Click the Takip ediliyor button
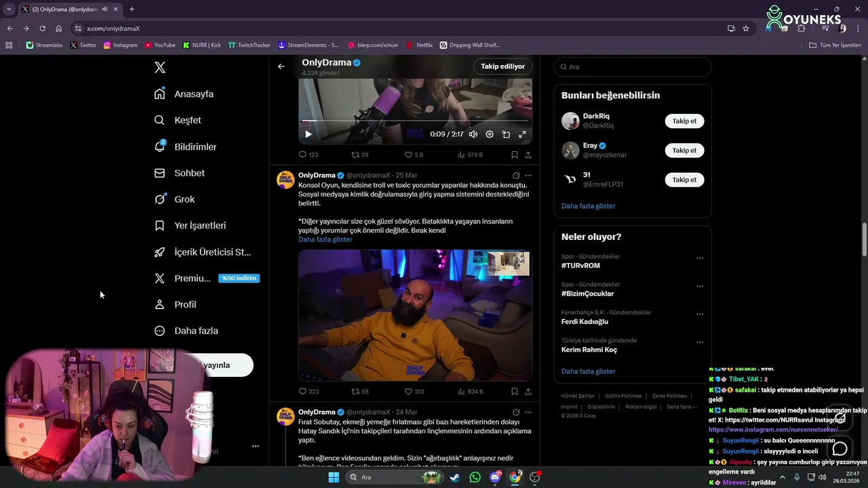Screen dimensions: 868x488 (502, 66)
